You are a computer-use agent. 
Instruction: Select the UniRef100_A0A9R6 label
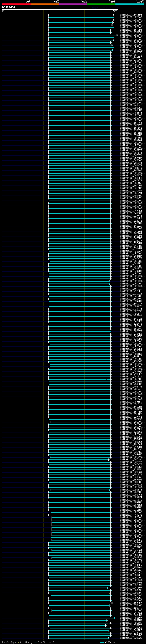coord(131,58)
